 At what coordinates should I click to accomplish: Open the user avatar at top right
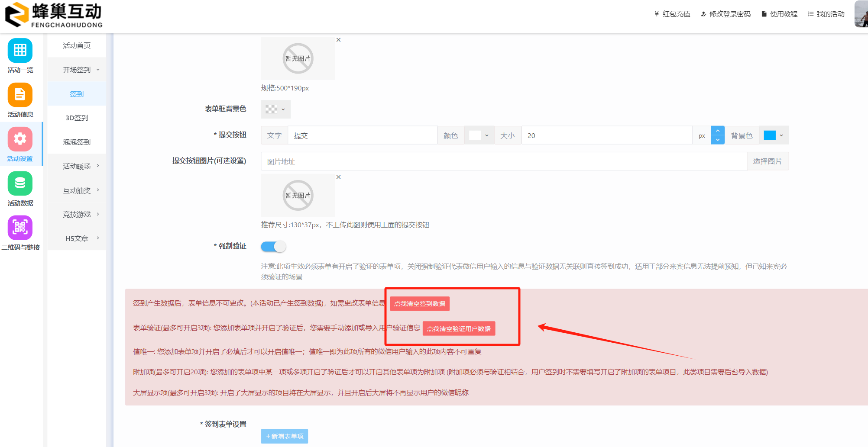pos(861,14)
